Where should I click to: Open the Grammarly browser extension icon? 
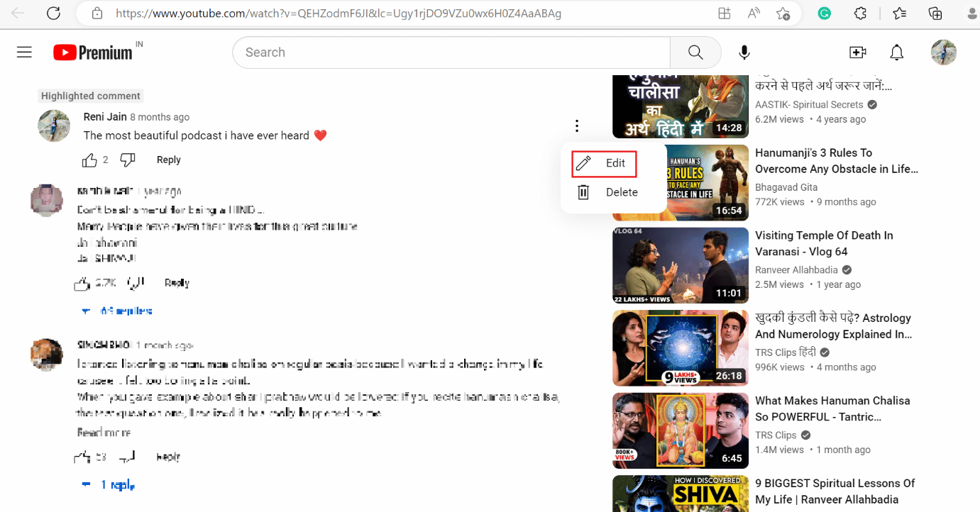point(824,13)
